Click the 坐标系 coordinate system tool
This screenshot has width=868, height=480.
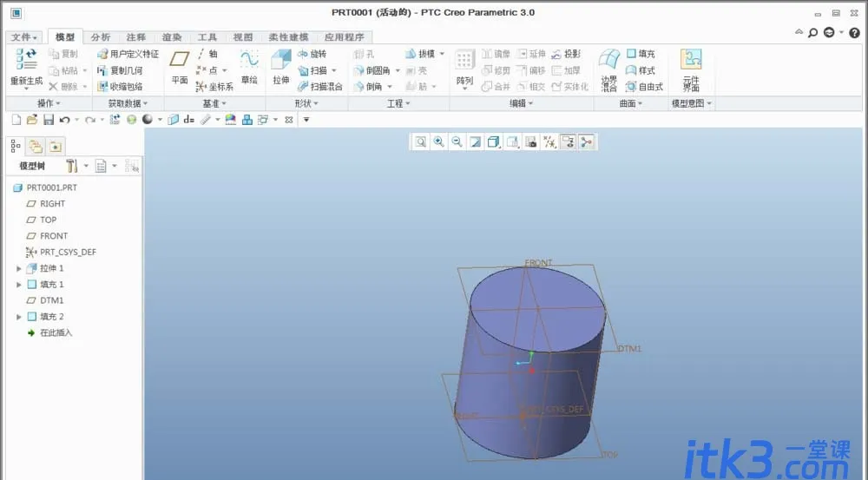point(214,87)
